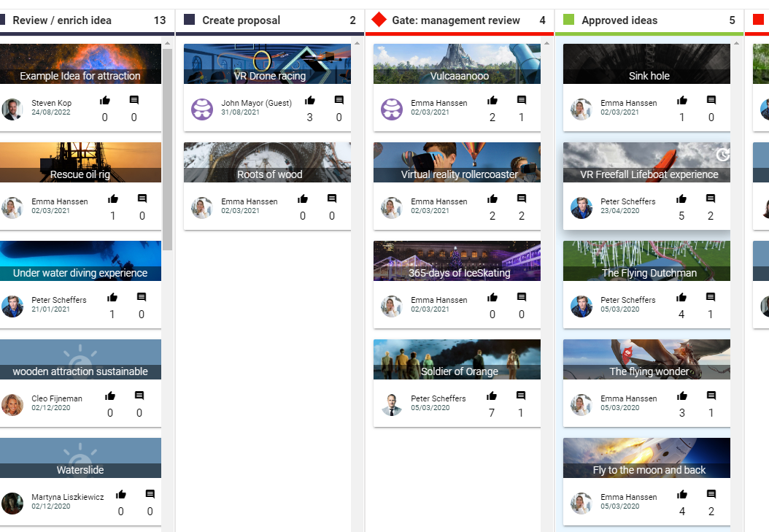Screen dimensions: 769x532
Task: Open comments on Virtual reality rollercoaster card
Action: pos(521,199)
